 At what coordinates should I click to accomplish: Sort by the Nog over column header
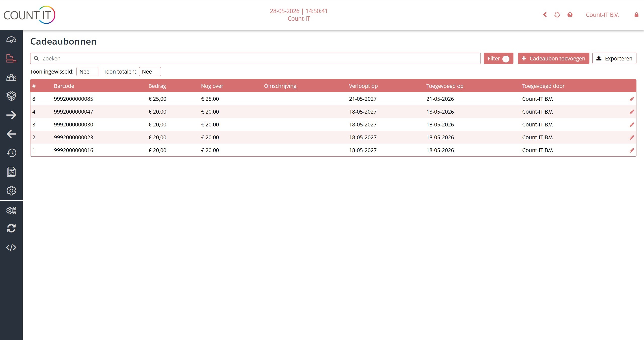point(212,86)
